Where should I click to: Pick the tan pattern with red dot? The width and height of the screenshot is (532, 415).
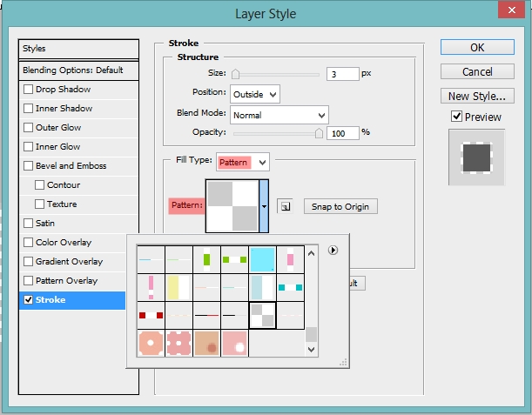(206, 343)
